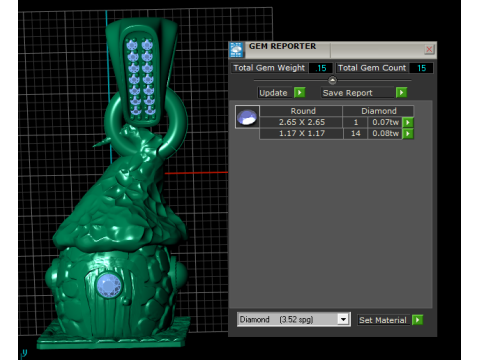Click the Diamond header cell
480x360 pixels.
click(x=378, y=111)
